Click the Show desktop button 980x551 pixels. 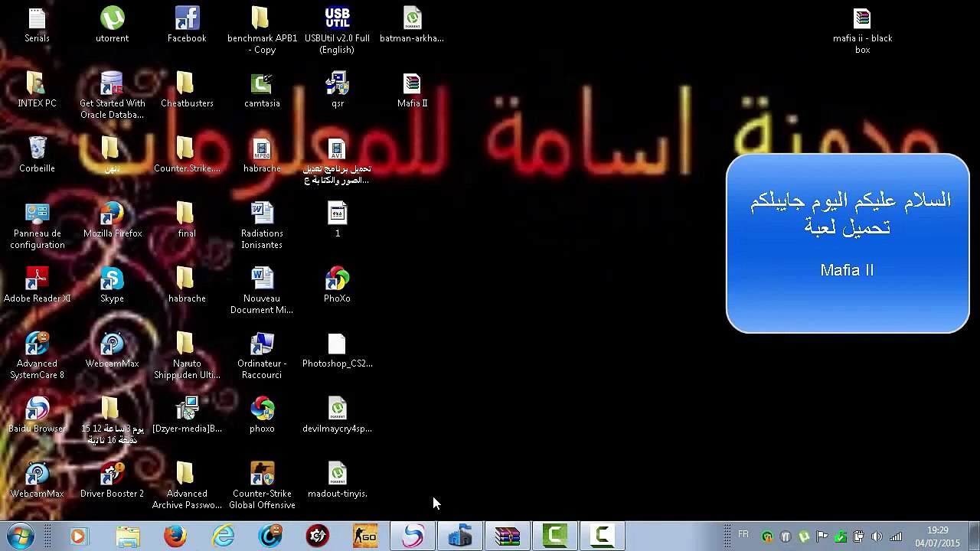974,536
